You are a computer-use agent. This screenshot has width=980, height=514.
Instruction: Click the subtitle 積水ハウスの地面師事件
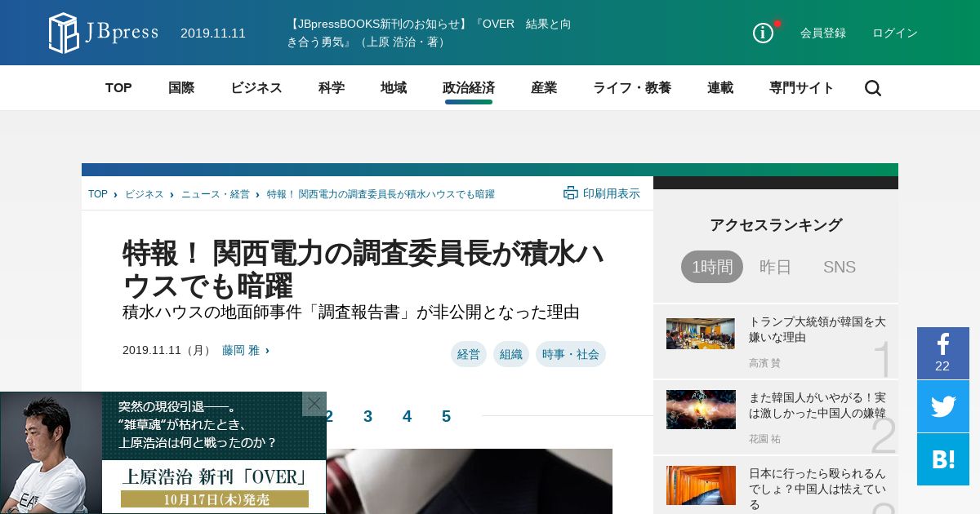351,312
